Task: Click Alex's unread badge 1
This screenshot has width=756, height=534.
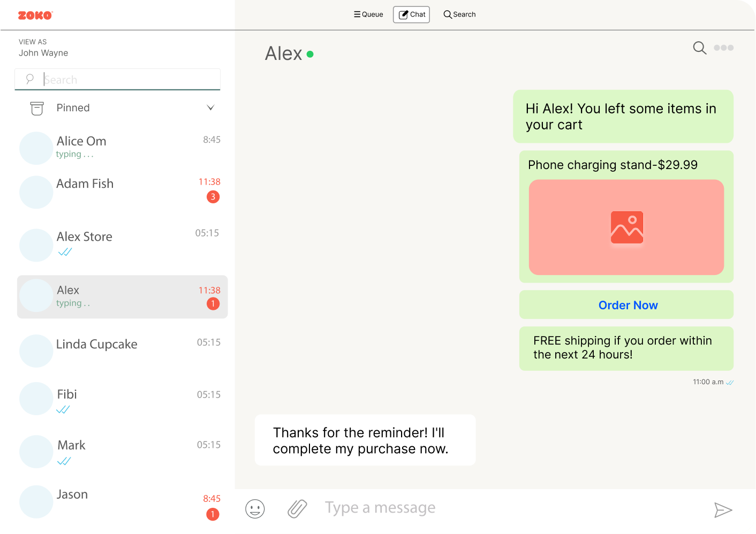Action: [x=213, y=304]
